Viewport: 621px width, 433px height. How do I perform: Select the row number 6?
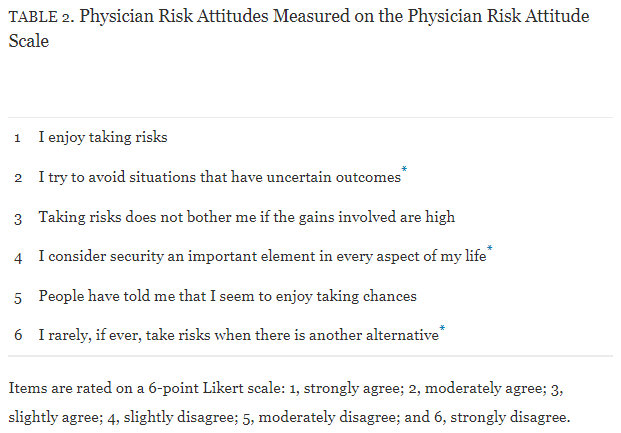coord(19,335)
